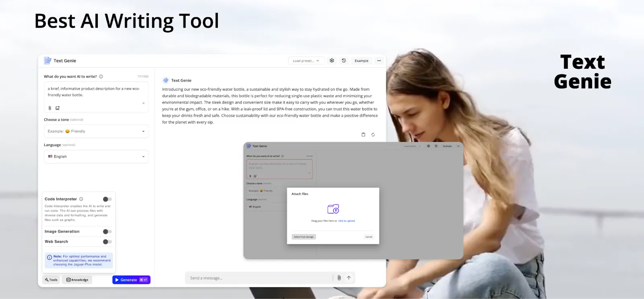Image resolution: width=644 pixels, height=299 pixels.
Task: Click the add-image icon under the water bottle prompt
Action: 58,108
